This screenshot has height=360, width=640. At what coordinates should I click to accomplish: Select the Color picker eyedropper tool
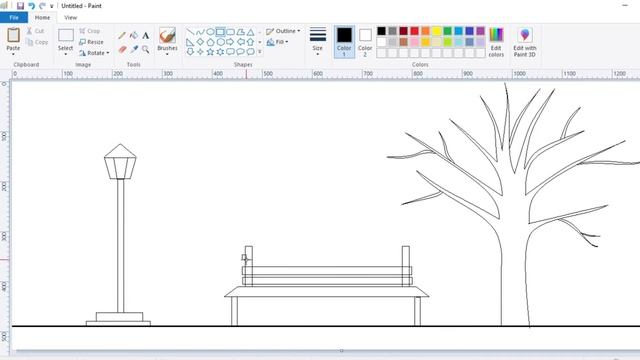(134, 49)
